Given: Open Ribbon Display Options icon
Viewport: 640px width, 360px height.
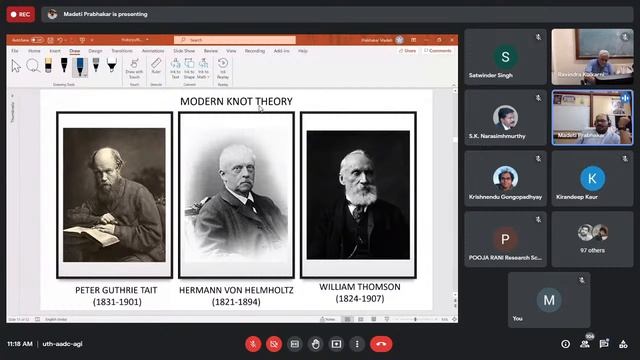Looking at the screenshot, I should (413, 40).
